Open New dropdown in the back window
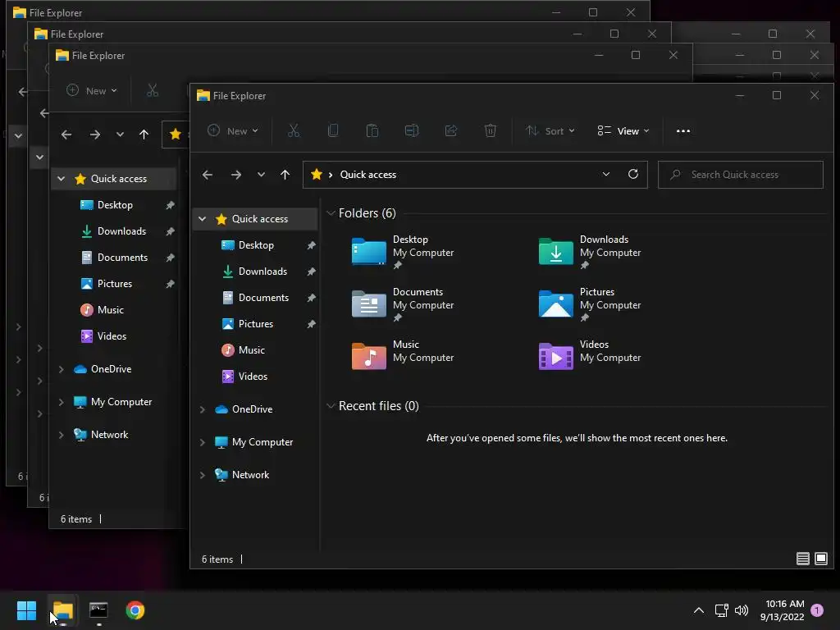 (92, 90)
